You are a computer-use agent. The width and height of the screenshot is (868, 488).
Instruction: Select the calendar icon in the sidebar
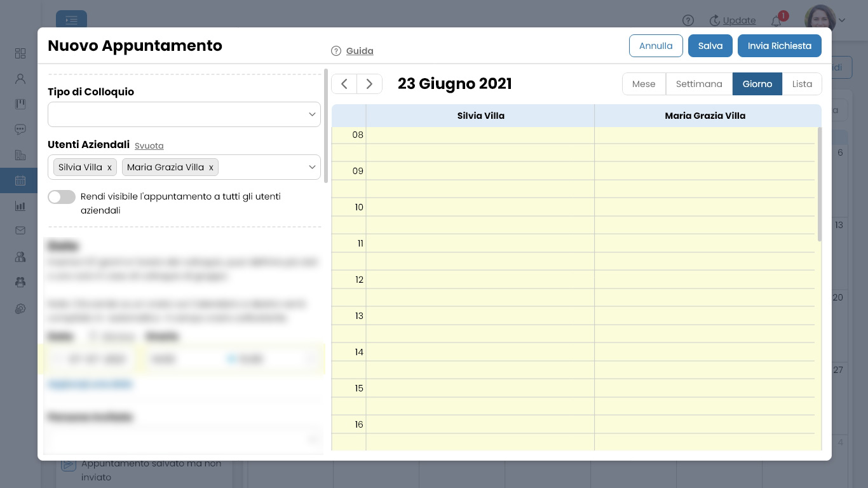click(x=20, y=180)
